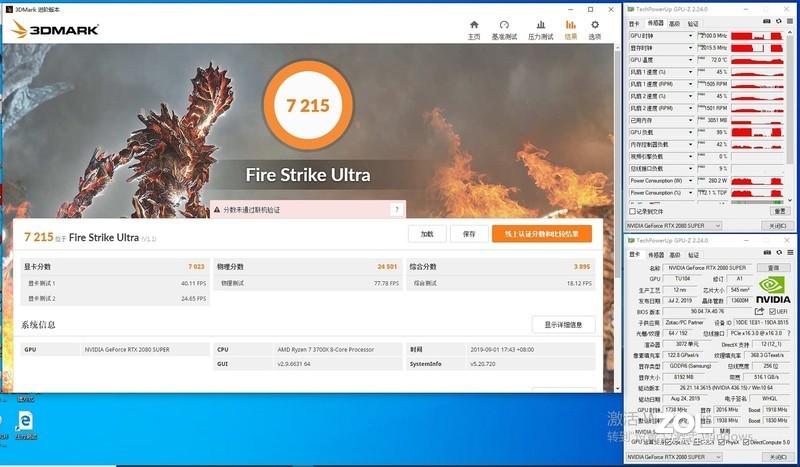The width and height of the screenshot is (800, 467).
Task: Click the GPU 温度 red sensor graph
Action: [x=757, y=60]
